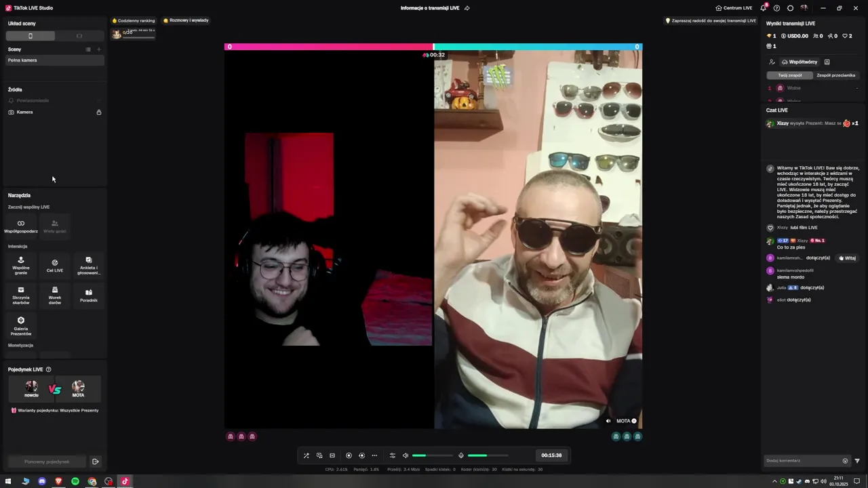Click the add viewer icon beside Współtwórcy
This screenshot has width=868, height=488.
point(772,62)
